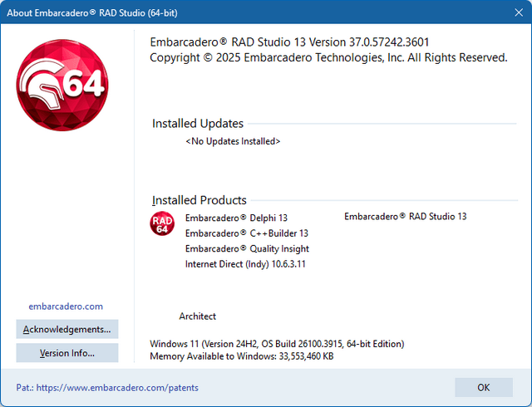Click the About Embarcadero RAD Studio title bar
This screenshot has height=407, width=532.
click(x=208, y=12)
